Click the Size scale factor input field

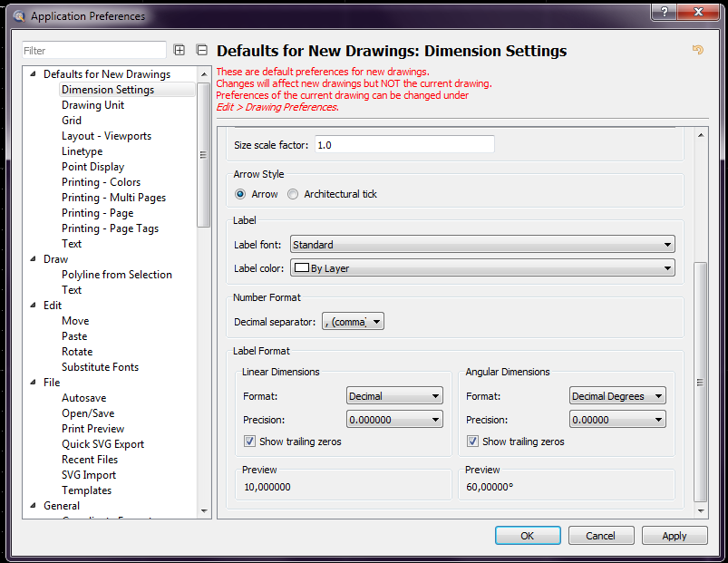point(403,145)
